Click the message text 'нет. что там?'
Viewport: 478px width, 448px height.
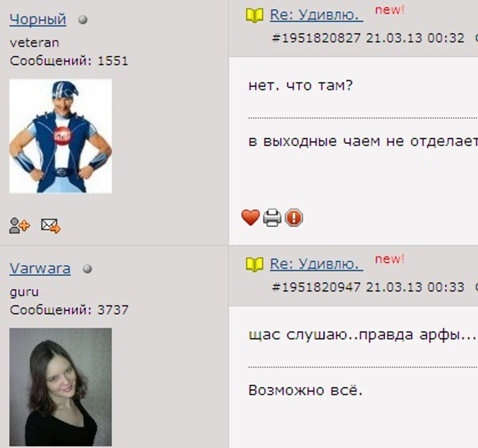(x=301, y=85)
